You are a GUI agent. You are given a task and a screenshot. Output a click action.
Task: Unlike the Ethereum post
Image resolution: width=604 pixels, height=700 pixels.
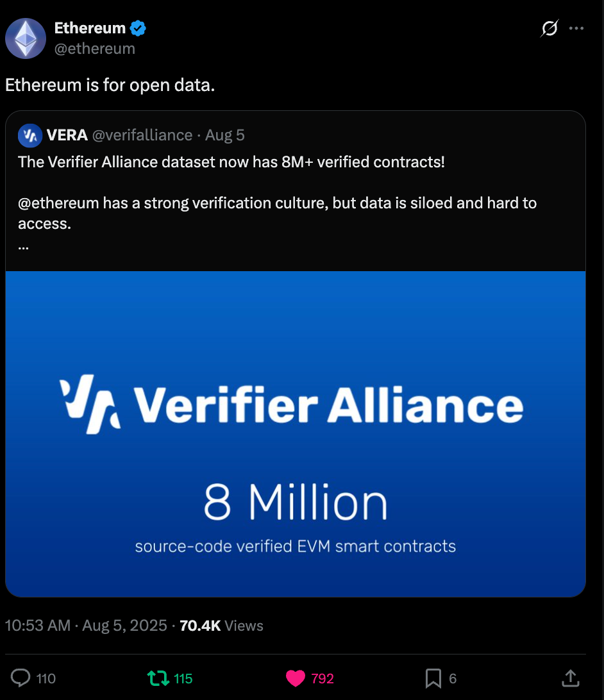tap(296, 678)
